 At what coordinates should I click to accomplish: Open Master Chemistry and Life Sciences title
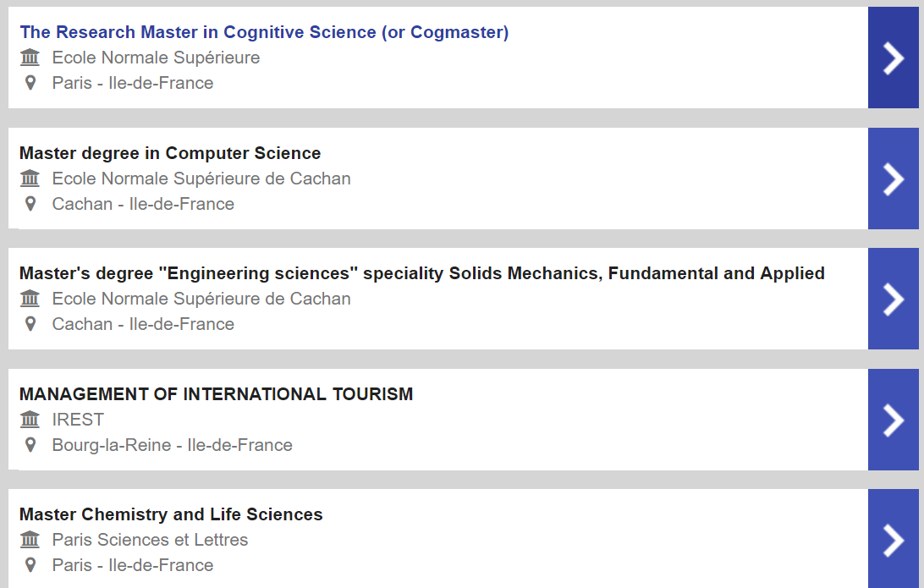(x=171, y=514)
